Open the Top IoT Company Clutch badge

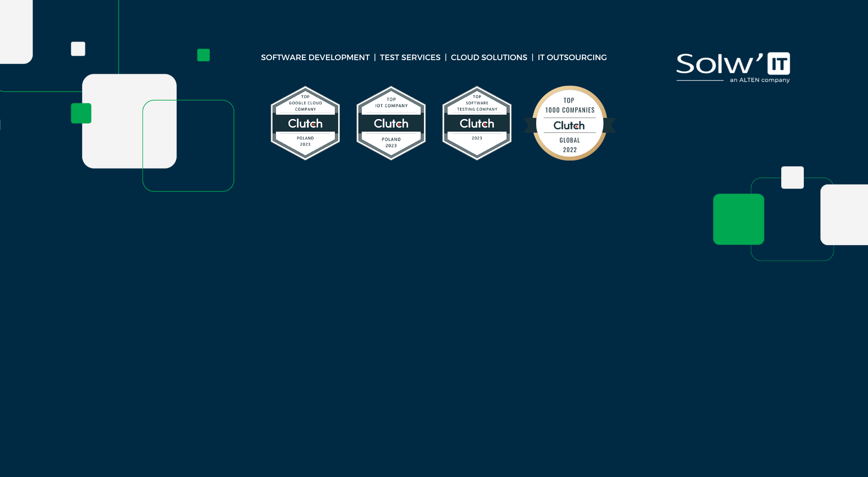tap(391, 123)
